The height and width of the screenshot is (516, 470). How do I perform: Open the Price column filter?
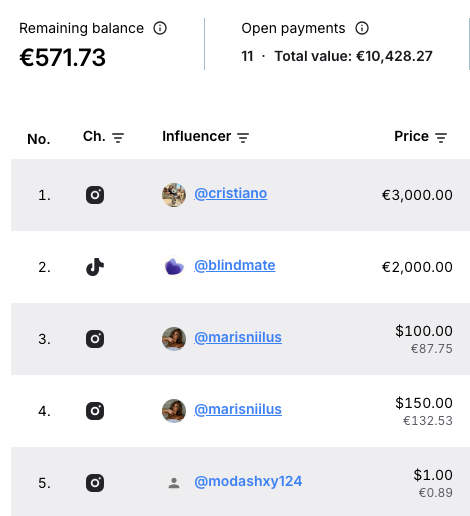441,138
